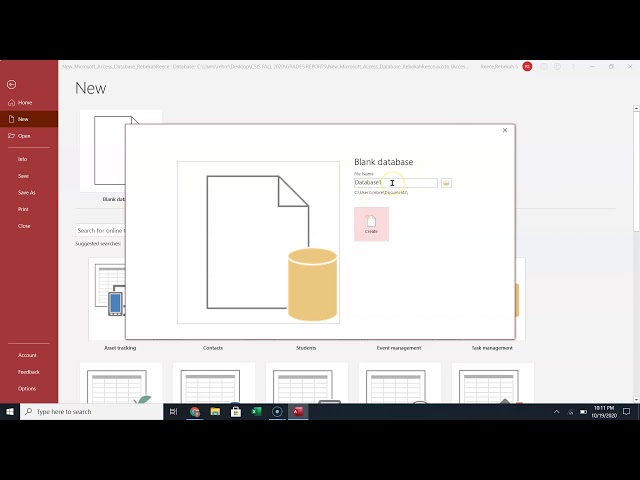Show hidden icons in the system tray

(x=556, y=412)
